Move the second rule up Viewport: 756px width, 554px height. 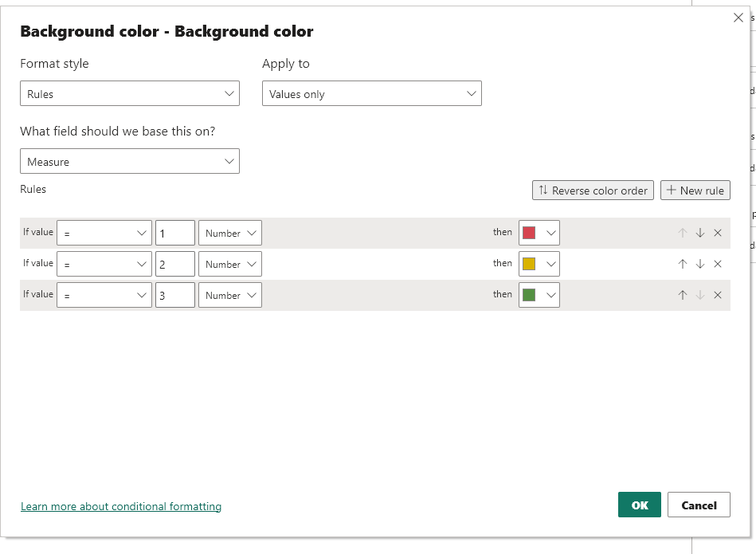683,264
